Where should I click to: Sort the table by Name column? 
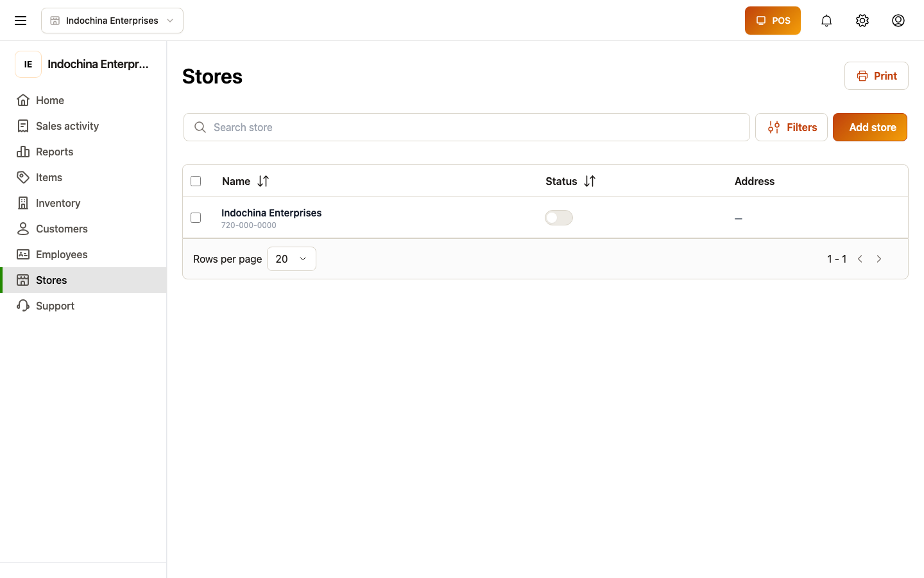pos(263,181)
